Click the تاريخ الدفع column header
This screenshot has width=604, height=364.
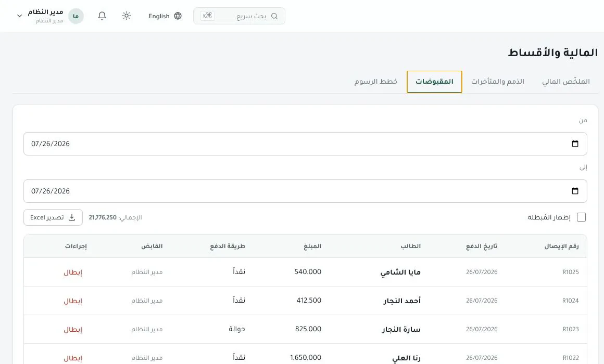point(482,246)
